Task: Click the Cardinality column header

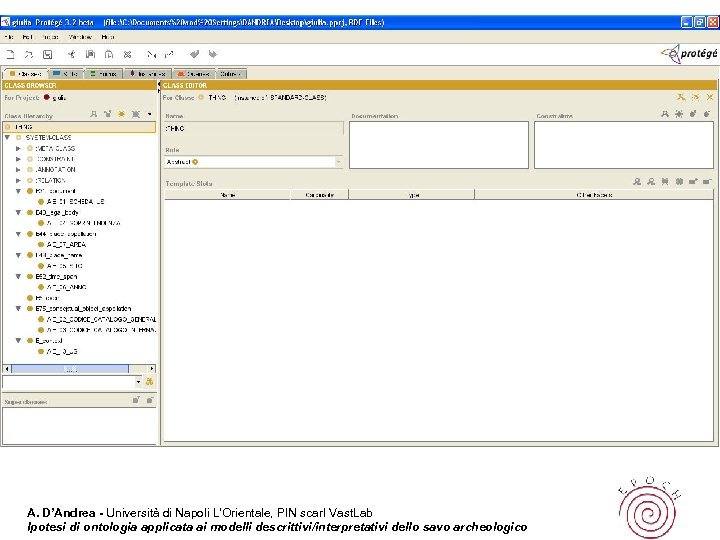Action: [x=320, y=195]
